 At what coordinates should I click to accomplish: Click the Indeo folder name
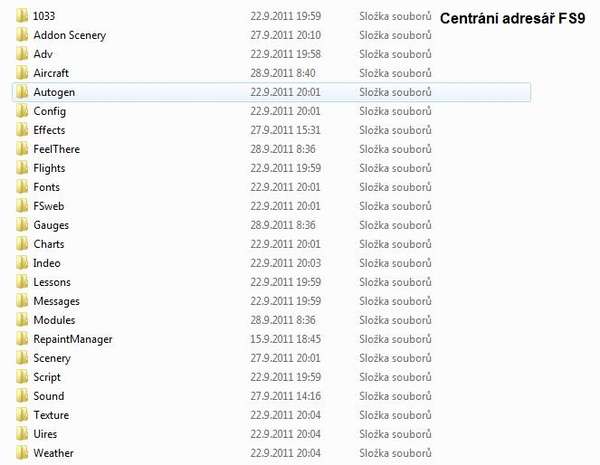47,263
